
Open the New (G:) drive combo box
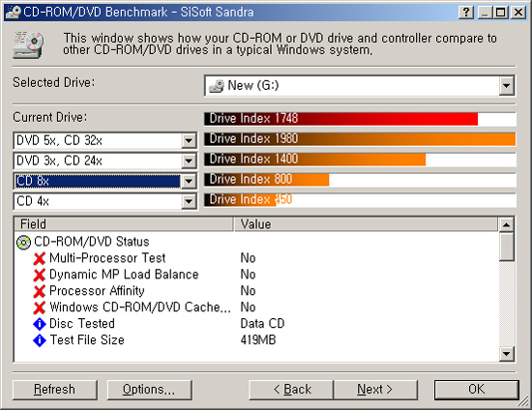360,85
